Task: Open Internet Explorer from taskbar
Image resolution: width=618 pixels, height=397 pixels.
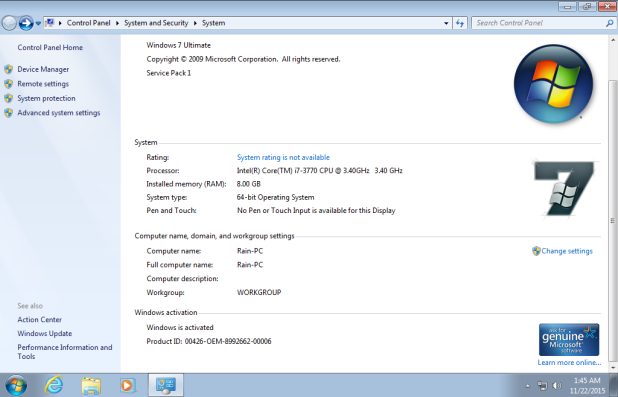Action: coord(54,385)
